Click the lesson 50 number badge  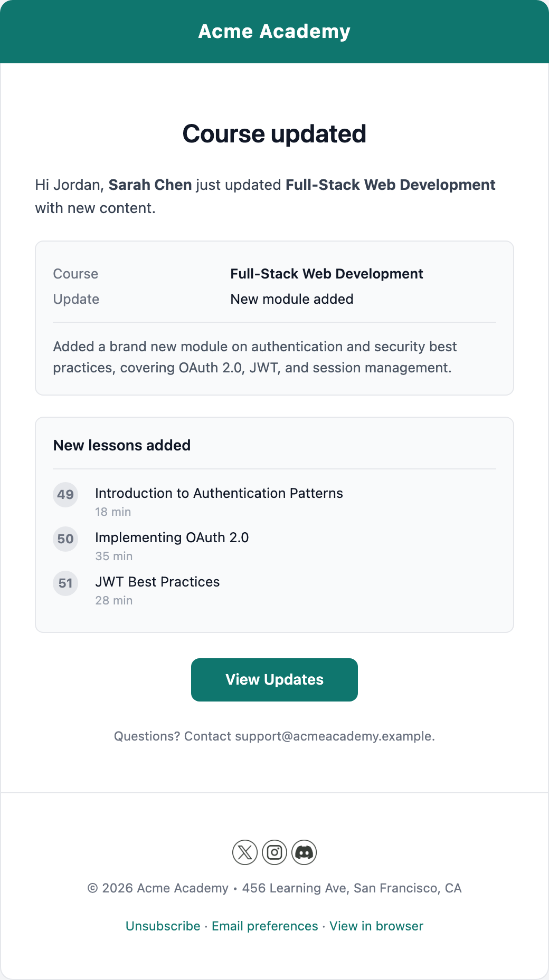click(x=65, y=539)
